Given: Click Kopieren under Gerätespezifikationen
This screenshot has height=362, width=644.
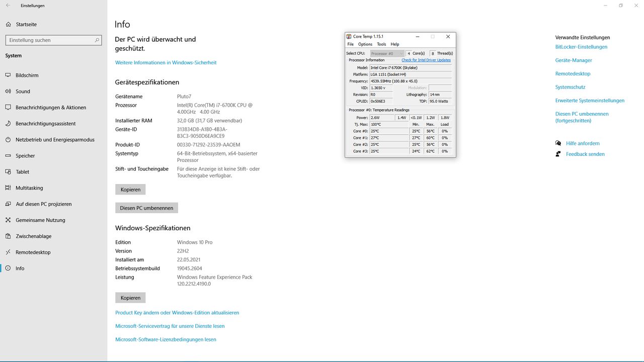Looking at the screenshot, I should pyautogui.click(x=130, y=190).
